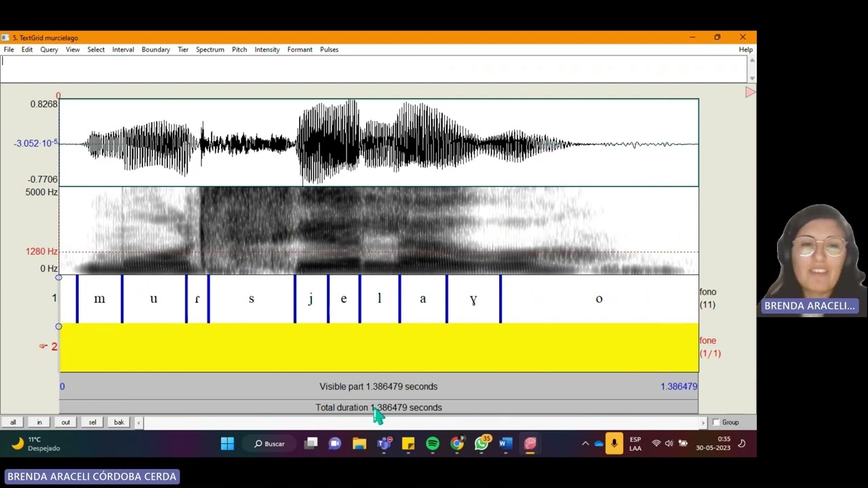Open the Pulses menu

pyautogui.click(x=329, y=49)
